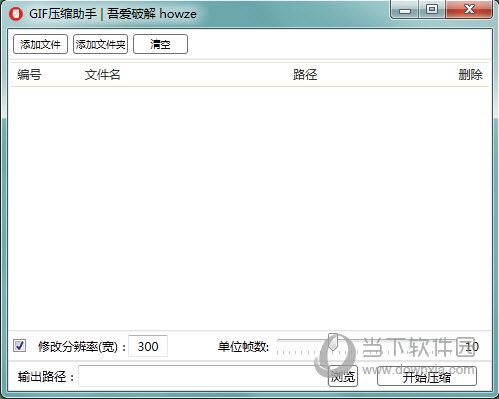Click the 单位帧数 label
Screen dimensions: 499x399
(x=243, y=347)
